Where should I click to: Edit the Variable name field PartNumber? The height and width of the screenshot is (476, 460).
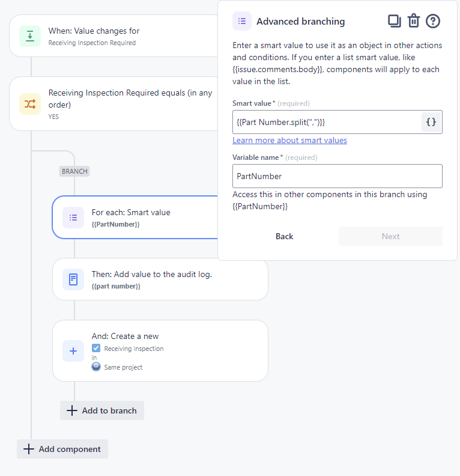[x=337, y=176]
